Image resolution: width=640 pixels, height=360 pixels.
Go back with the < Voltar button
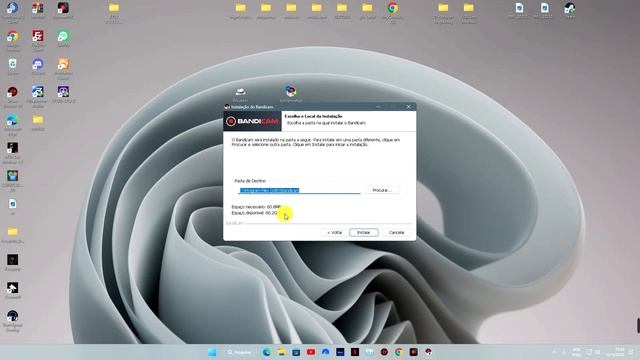click(335, 232)
